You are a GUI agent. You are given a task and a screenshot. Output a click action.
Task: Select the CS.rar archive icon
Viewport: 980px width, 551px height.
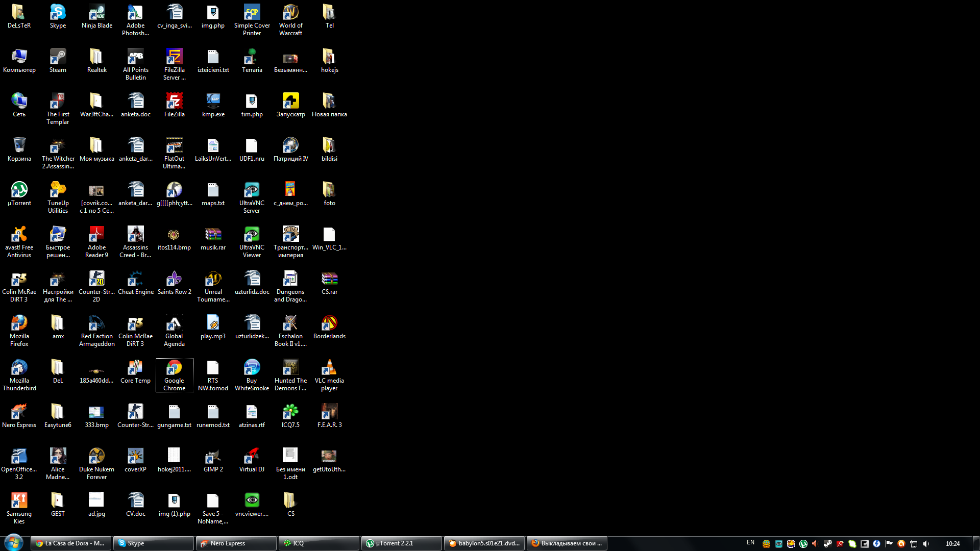[329, 283]
